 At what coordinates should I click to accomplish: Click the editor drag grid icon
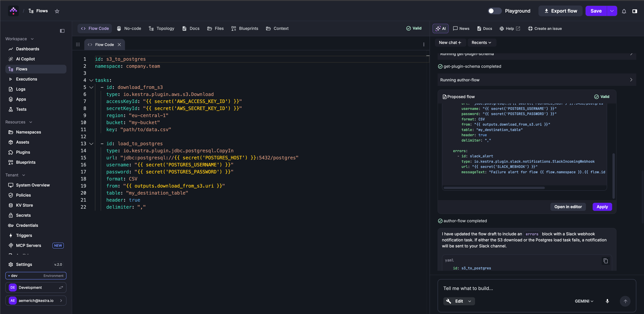point(78,44)
